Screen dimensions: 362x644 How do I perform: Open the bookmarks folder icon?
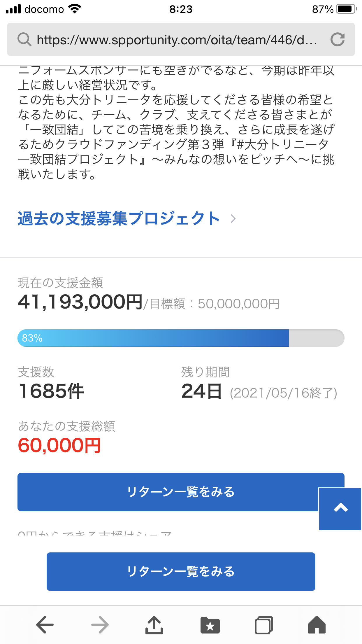[x=210, y=625]
